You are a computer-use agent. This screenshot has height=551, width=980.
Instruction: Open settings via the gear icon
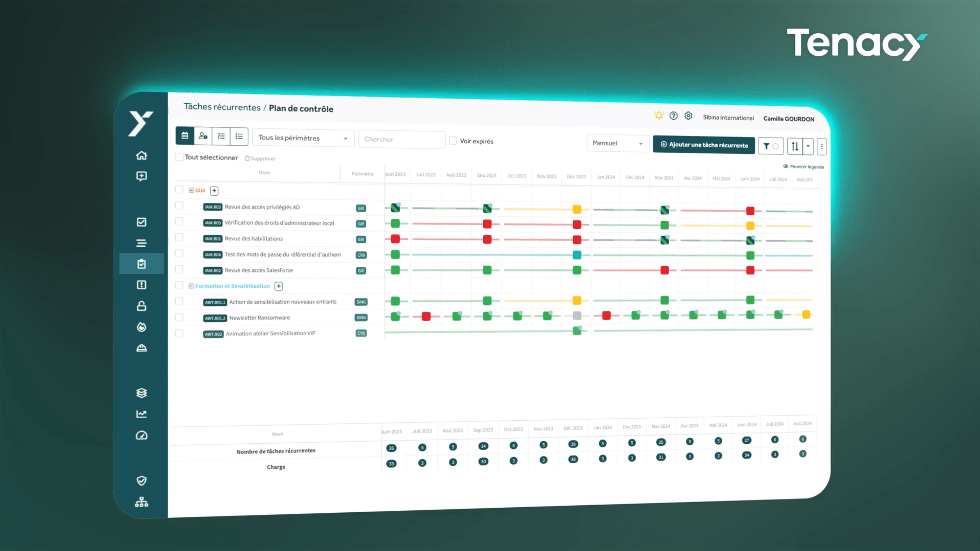click(688, 116)
